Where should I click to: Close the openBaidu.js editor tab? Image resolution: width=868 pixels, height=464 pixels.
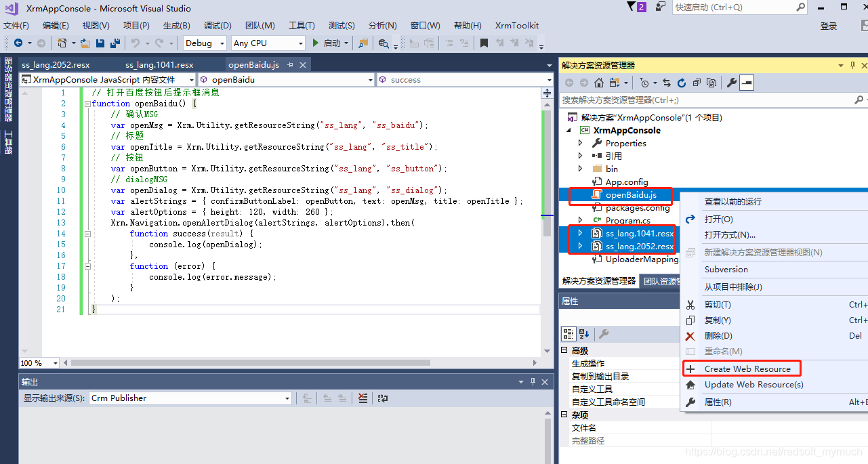click(x=303, y=65)
